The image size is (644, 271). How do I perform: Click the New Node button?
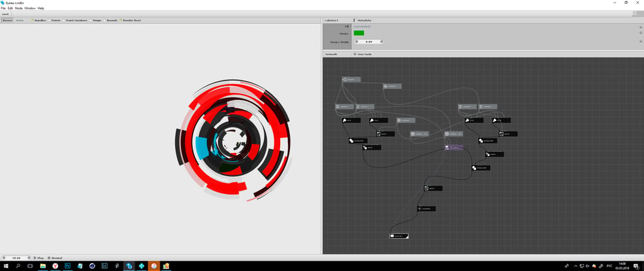coord(363,54)
